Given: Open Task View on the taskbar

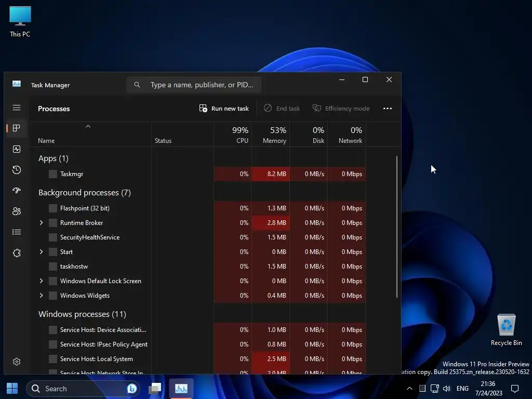Looking at the screenshot, I should pos(155,389).
